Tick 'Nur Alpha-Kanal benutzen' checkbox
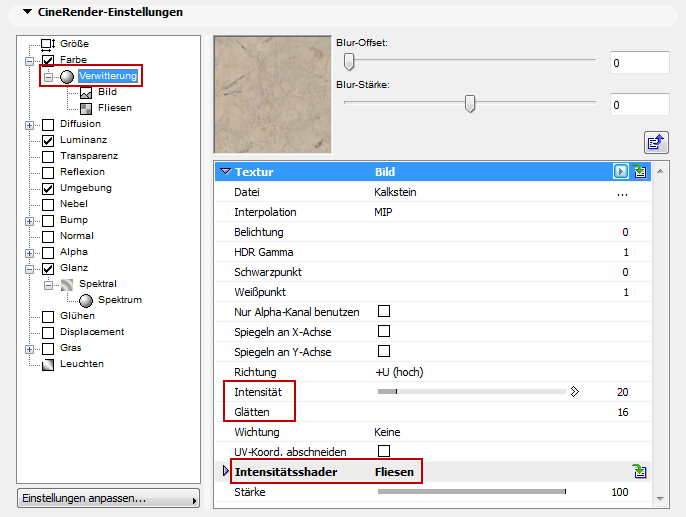Viewport: 686px width, 517px height. coord(384,311)
